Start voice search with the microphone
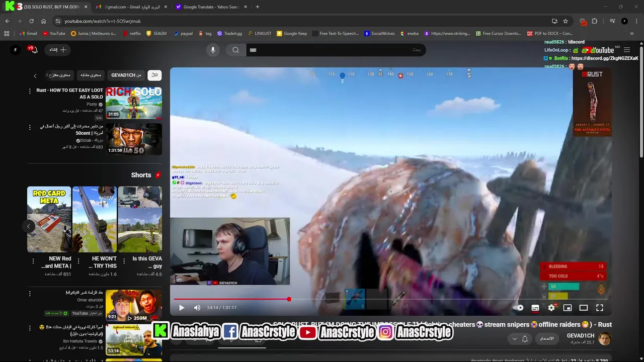The width and height of the screenshot is (644, 362). [x=213, y=50]
